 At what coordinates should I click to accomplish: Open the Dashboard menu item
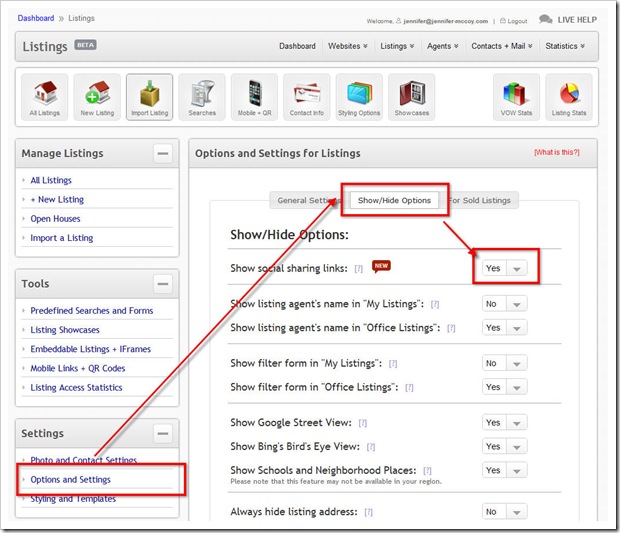(297, 46)
